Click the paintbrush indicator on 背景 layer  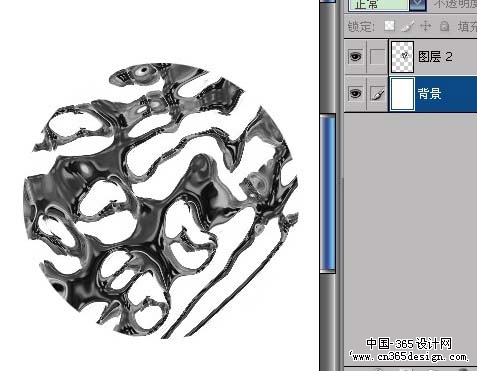(377, 94)
